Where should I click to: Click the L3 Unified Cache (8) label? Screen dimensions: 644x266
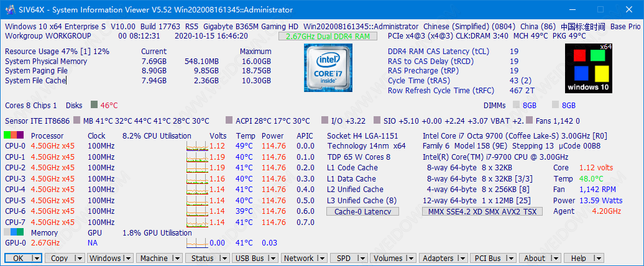tap(362, 200)
